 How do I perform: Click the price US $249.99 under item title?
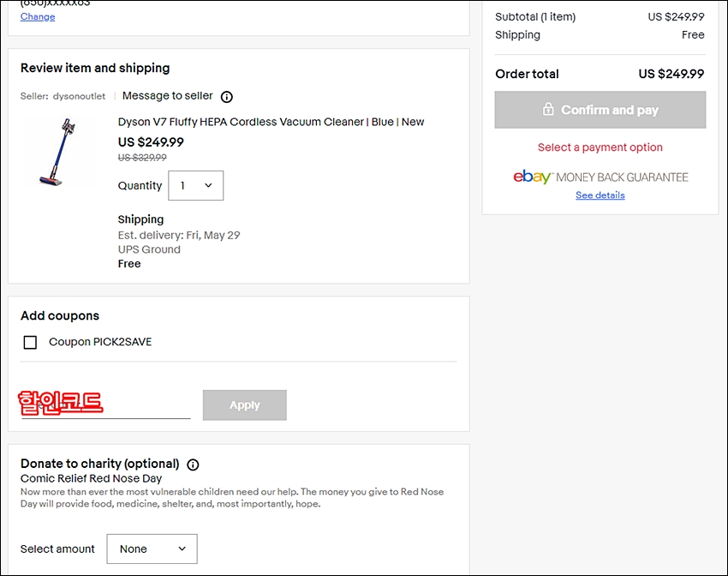tap(151, 142)
